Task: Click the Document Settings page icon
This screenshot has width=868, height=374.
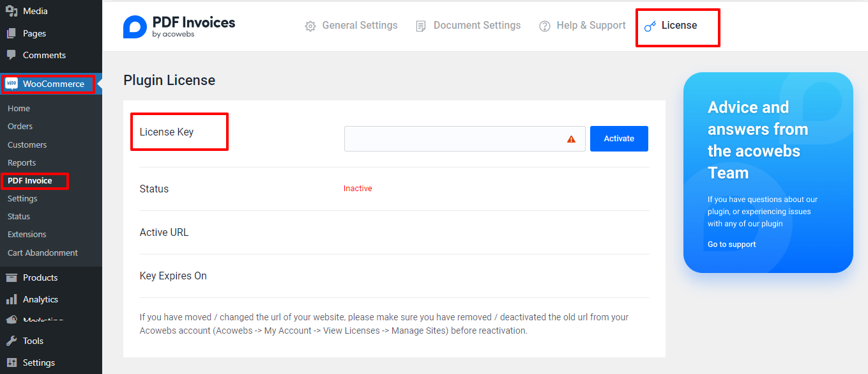Action: 421,26
